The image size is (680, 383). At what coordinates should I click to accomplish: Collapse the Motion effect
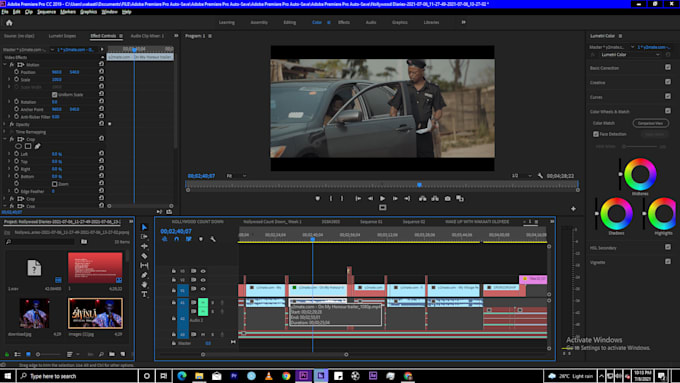(5, 65)
